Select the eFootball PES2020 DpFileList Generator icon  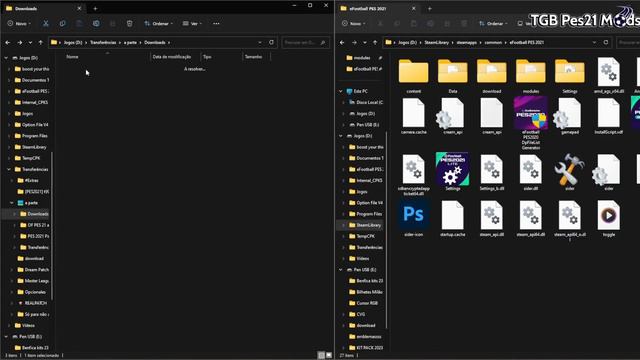click(531, 123)
